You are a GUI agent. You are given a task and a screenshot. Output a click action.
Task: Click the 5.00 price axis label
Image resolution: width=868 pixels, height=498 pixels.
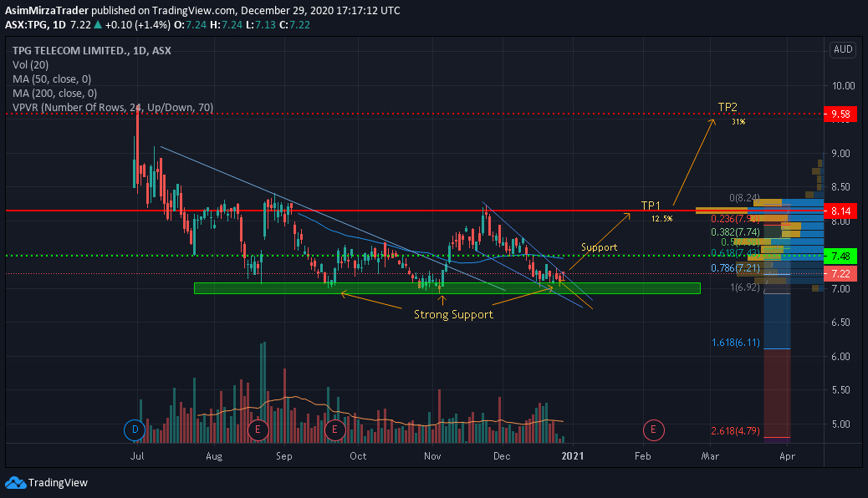click(x=841, y=424)
